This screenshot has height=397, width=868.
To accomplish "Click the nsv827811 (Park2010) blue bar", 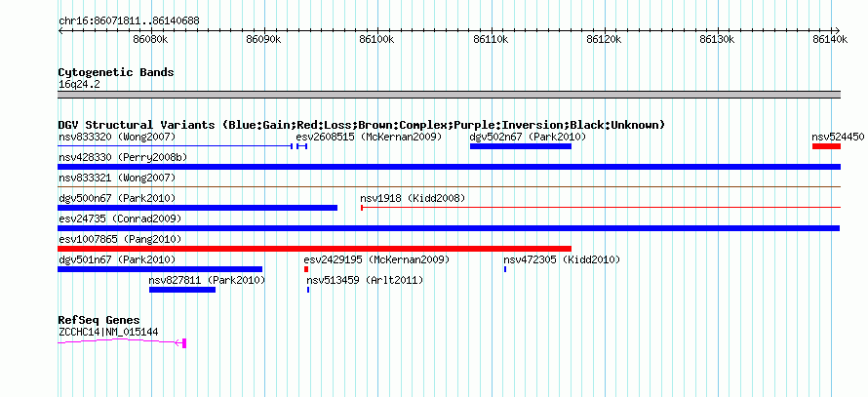I will coord(182,290).
